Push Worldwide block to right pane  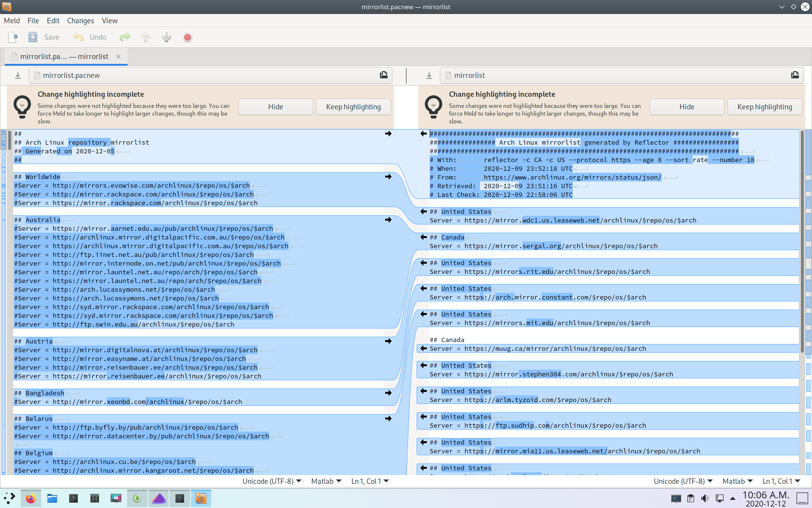pos(388,177)
